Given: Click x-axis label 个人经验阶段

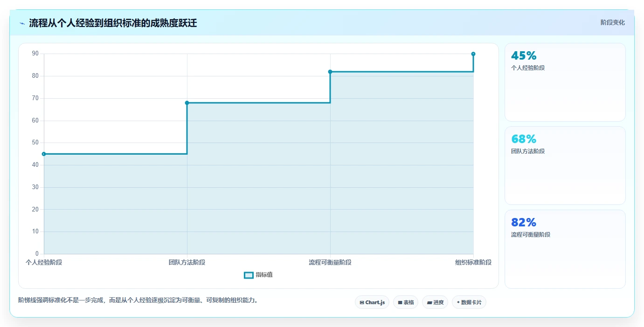Looking at the screenshot, I should coord(44,262).
